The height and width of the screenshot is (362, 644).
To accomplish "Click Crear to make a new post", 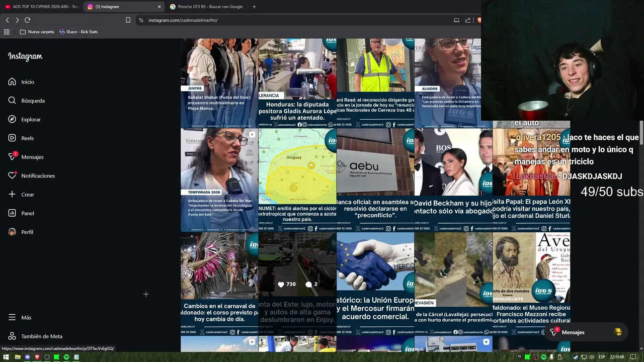I will click(21, 195).
